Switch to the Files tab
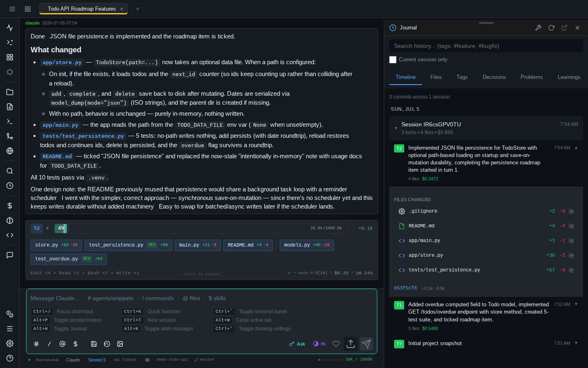 [x=436, y=77]
